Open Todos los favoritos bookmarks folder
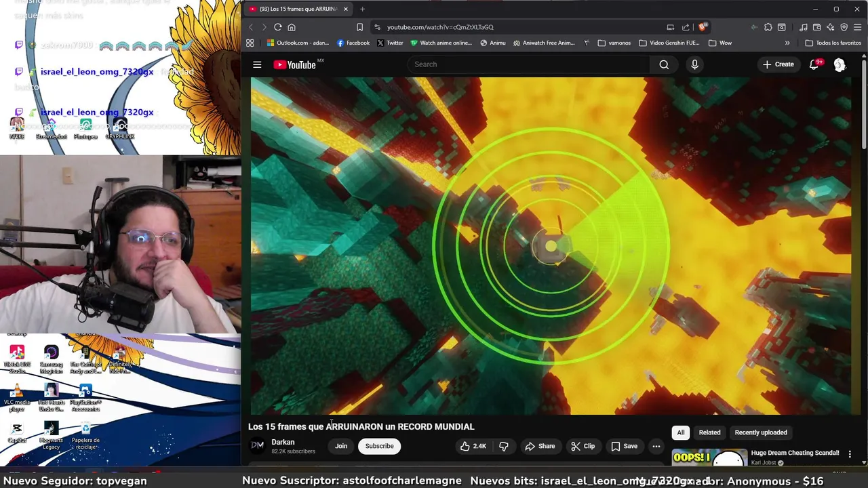Screen dimensions: 868x488 pos(833,43)
